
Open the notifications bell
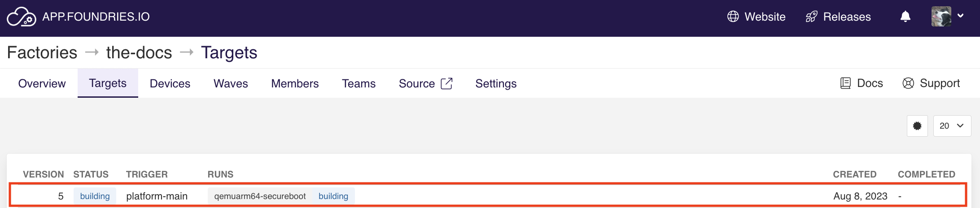906,17
